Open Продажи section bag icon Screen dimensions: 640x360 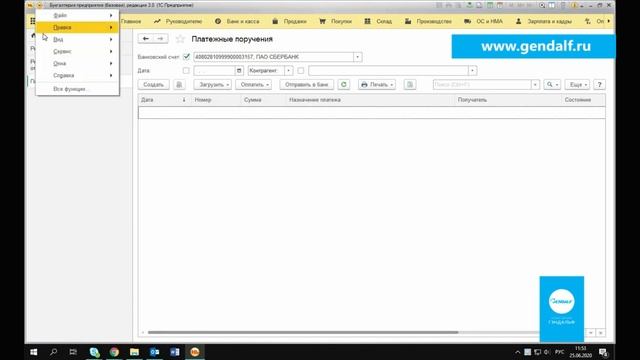tap(275, 21)
